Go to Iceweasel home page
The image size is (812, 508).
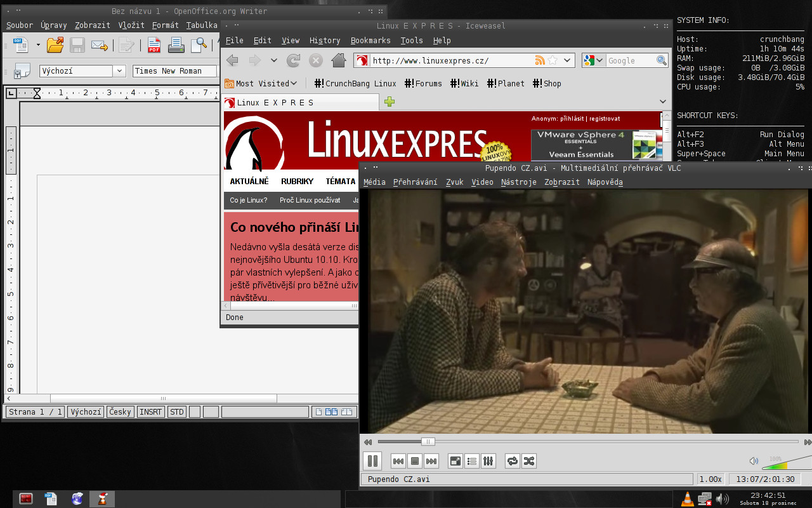point(339,60)
